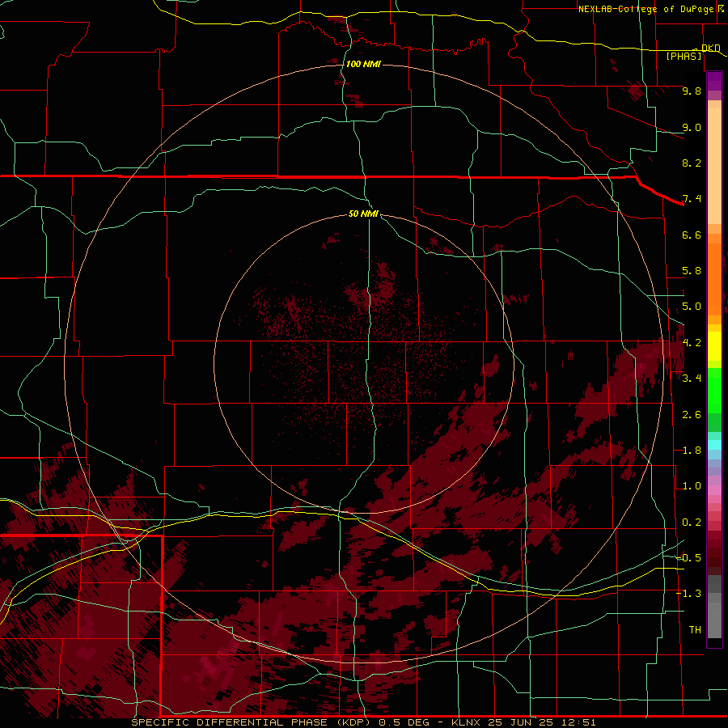
Task: Click the '0.2' scale value
Action: coord(692,523)
